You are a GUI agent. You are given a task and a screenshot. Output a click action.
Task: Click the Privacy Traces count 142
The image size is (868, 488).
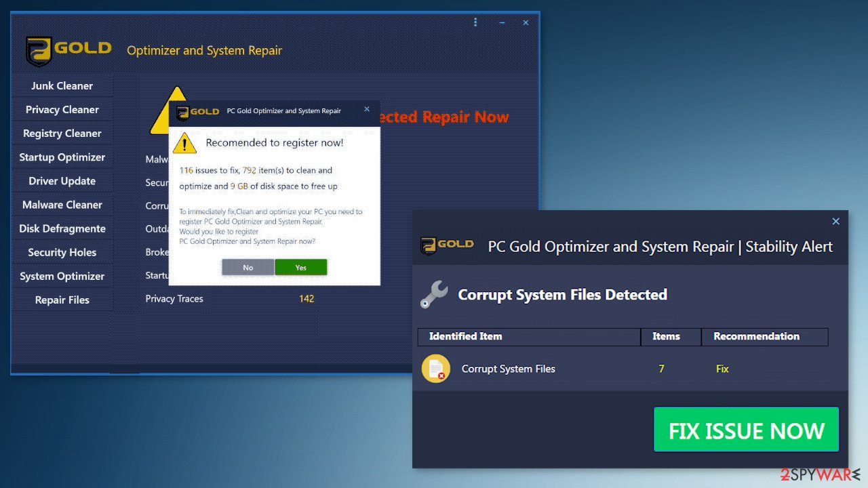tap(307, 298)
